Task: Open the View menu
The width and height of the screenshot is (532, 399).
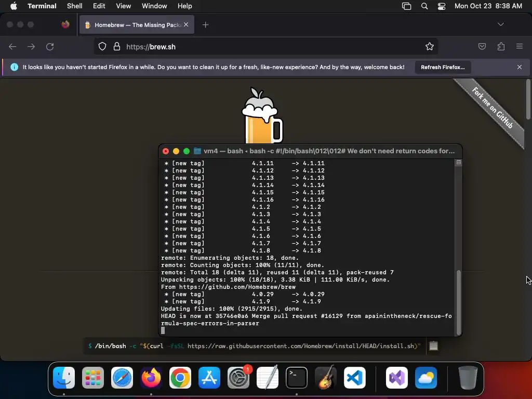Action: pyautogui.click(x=124, y=6)
